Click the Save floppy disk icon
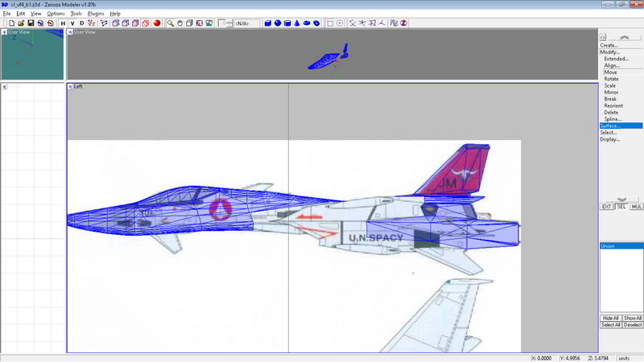Image resolution: width=644 pixels, height=362 pixels. pos(31,23)
